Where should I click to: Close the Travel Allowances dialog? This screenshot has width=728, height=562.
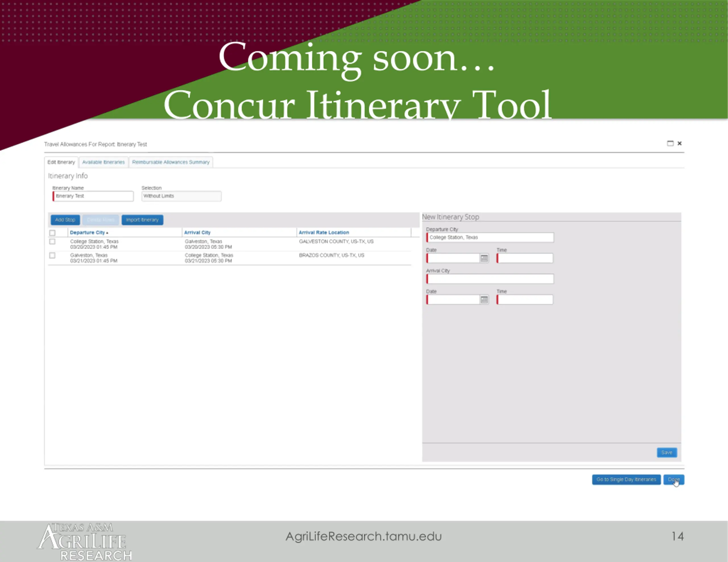tap(679, 143)
